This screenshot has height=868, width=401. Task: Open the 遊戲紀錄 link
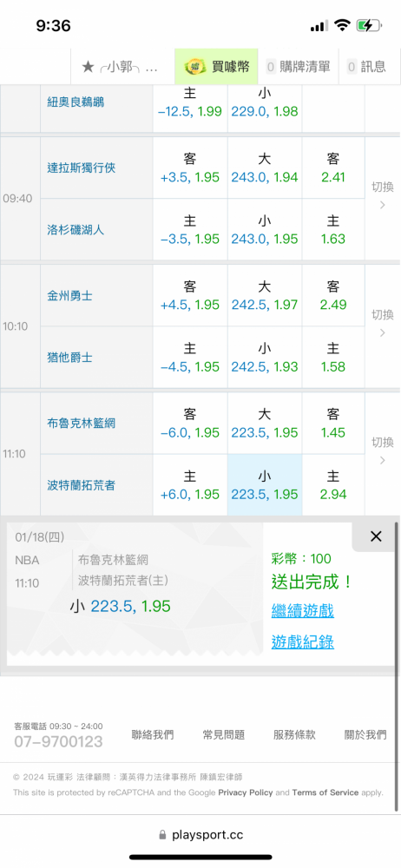coord(302,641)
